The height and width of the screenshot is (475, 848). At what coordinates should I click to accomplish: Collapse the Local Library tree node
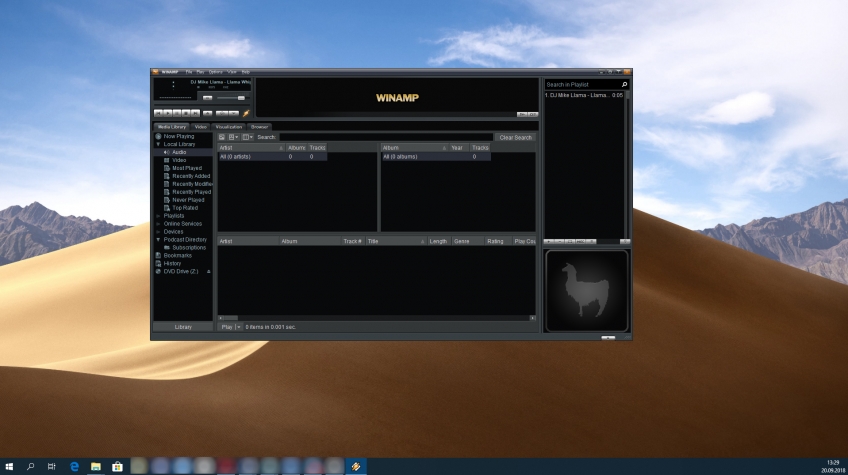click(x=158, y=144)
